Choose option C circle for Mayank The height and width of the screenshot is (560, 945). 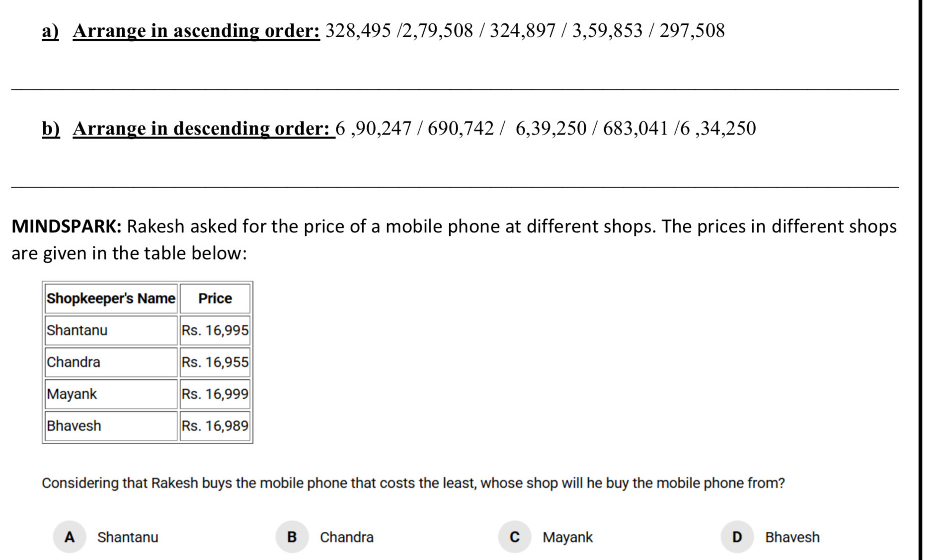(515, 537)
